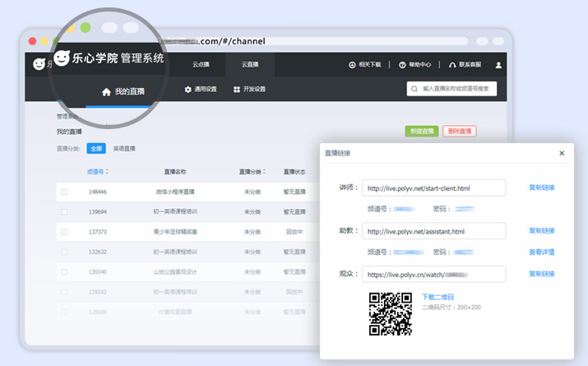Image resolution: width=588 pixels, height=366 pixels.
Task: Open 开发设置 grid icon
Action: (237, 89)
